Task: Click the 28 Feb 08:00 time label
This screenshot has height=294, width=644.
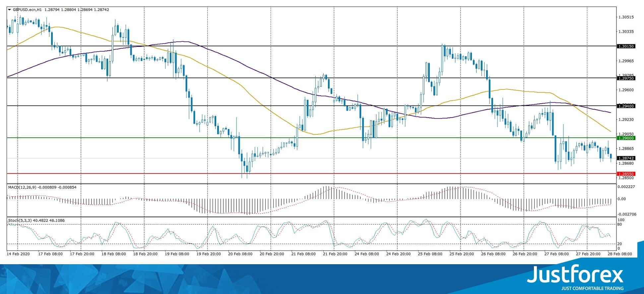Action: (x=619, y=254)
